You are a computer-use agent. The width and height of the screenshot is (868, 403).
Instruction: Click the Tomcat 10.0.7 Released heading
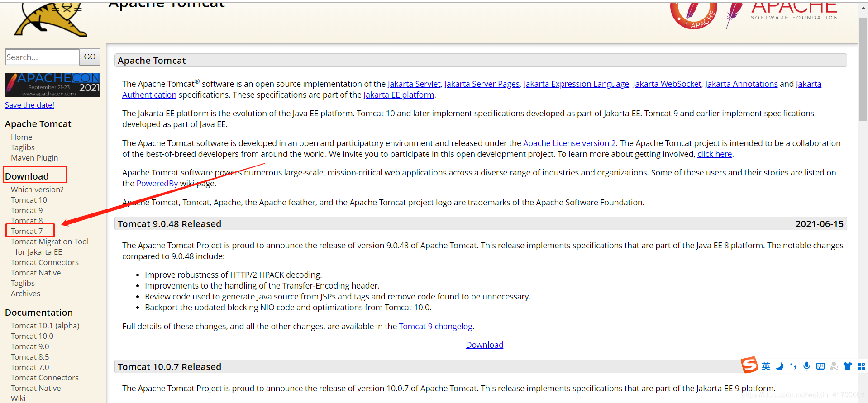[x=170, y=367]
